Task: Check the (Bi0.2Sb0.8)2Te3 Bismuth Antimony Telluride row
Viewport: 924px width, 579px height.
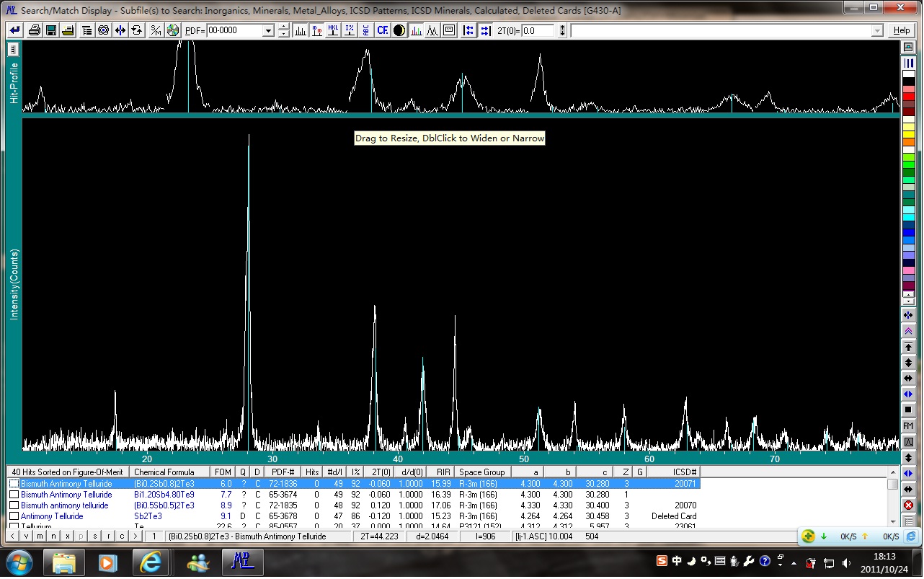Action: tap(14, 484)
